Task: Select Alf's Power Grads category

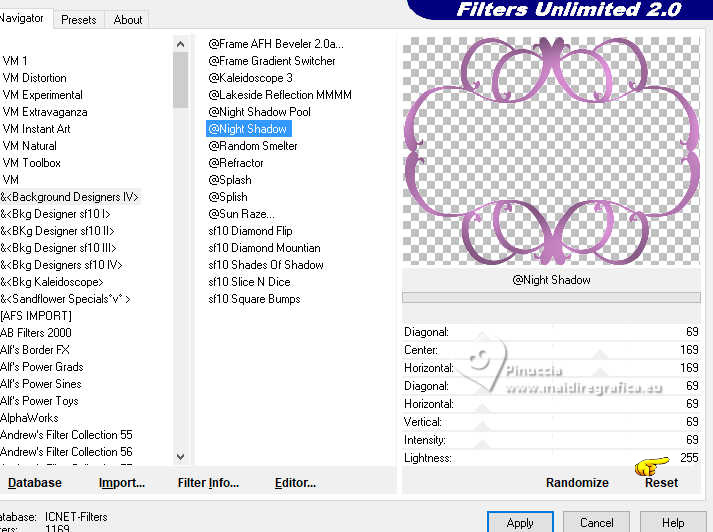Action: [42, 366]
